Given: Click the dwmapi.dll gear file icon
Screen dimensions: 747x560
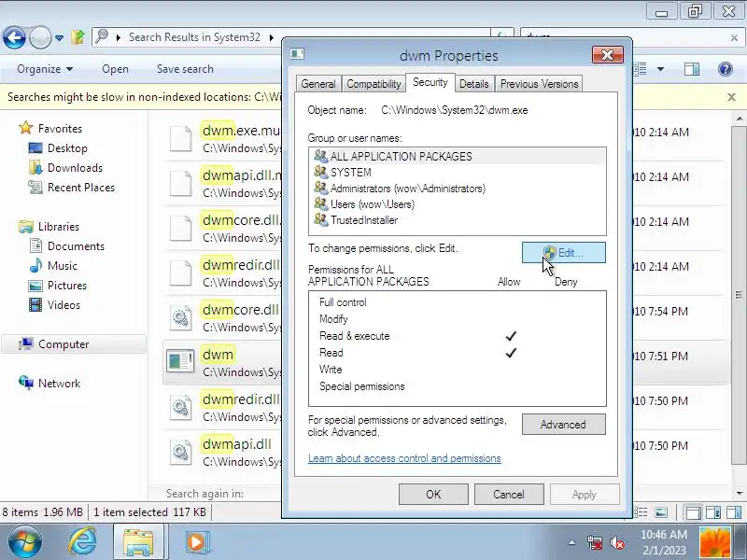Looking at the screenshot, I should tap(181, 452).
